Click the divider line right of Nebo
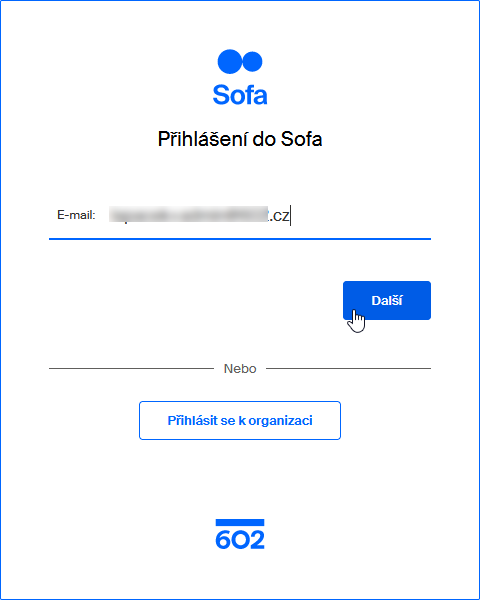The width and height of the screenshot is (480, 600). tap(348, 368)
